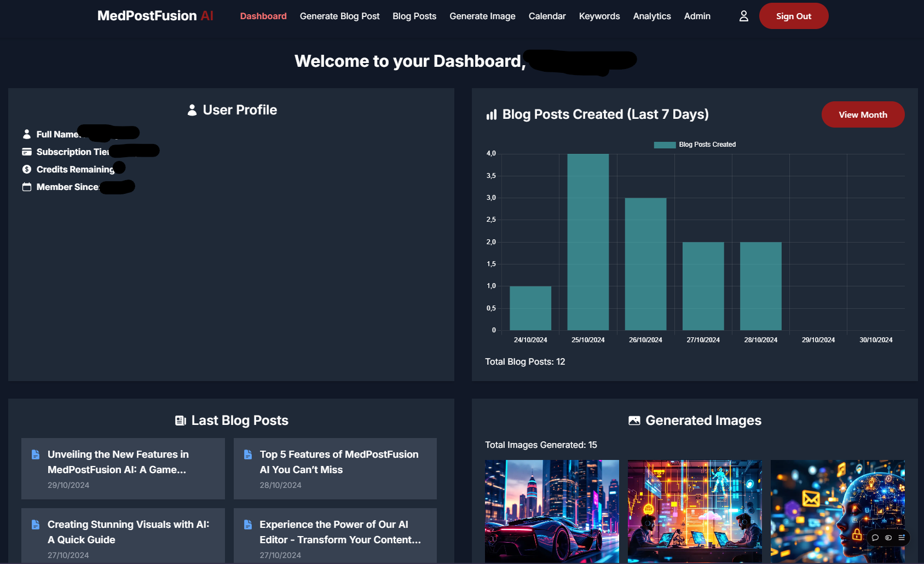The width and height of the screenshot is (924, 564).
Task: Click the Sign Out button
Action: pyautogui.click(x=794, y=16)
